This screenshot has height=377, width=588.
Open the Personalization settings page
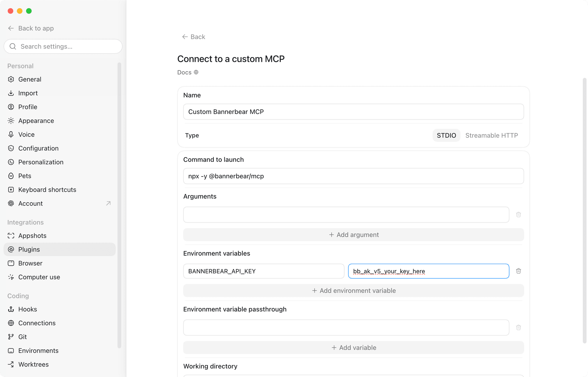pyautogui.click(x=59, y=162)
